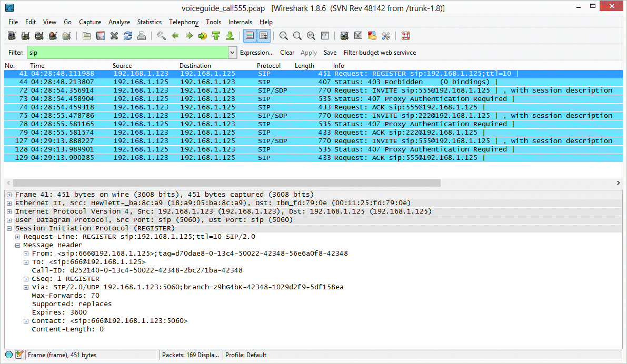The height and width of the screenshot is (364, 627).
Task: Click the packet list horizontal scrollbar
Action: [227, 183]
